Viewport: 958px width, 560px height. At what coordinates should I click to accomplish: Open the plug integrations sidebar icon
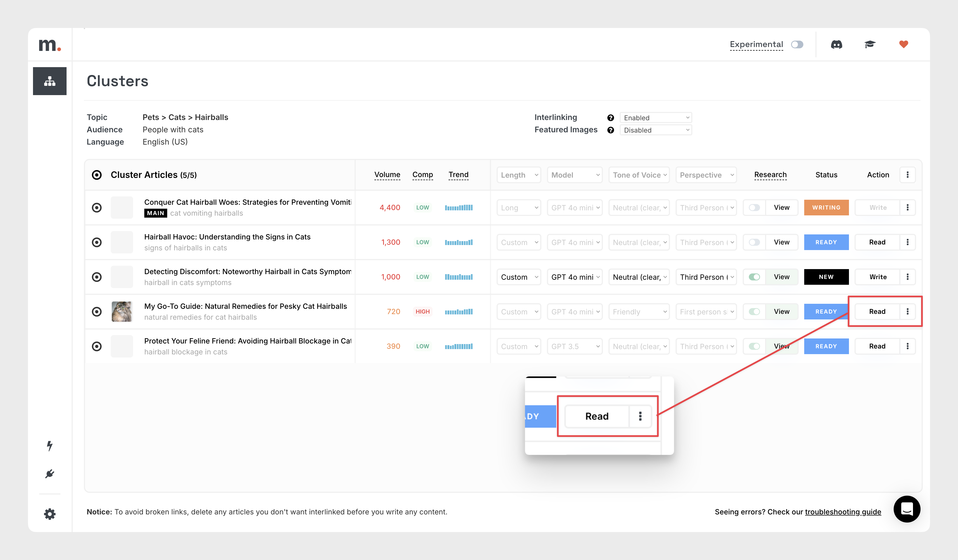(50, 474)
